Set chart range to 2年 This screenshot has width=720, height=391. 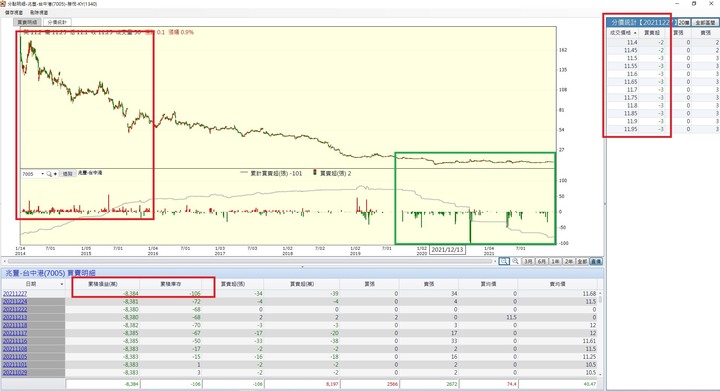click(568, 261)
